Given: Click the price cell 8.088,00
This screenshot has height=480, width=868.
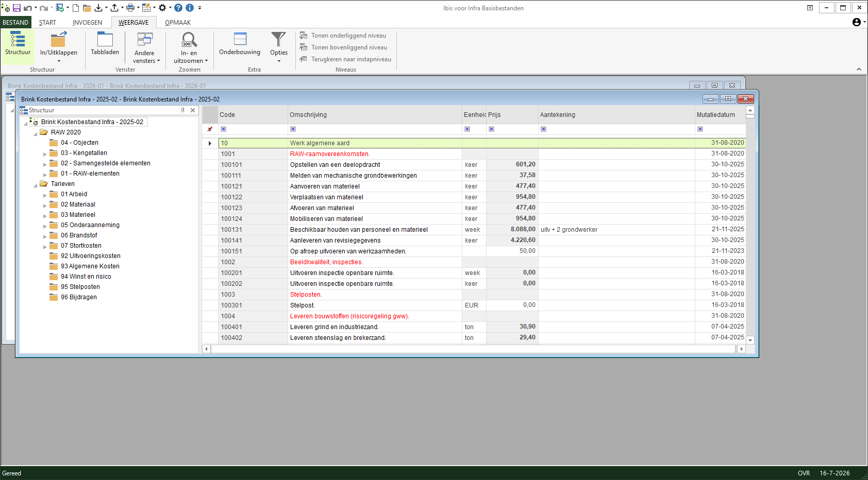Looking at the screenshot, I should coord(512,230).
